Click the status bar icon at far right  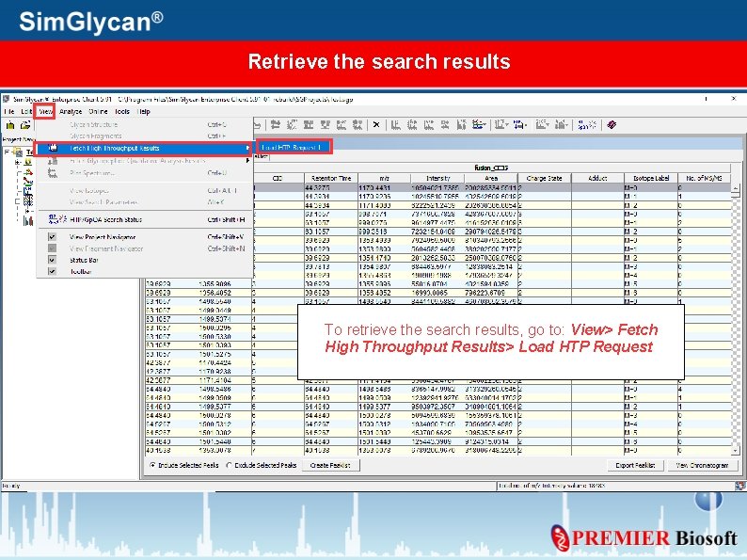point(739,486)
